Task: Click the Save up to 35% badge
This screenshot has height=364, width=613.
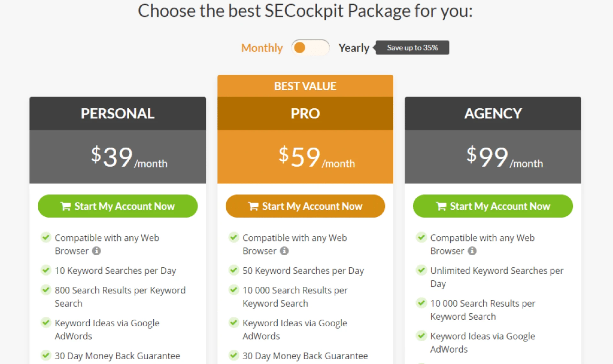Action: 412,48
